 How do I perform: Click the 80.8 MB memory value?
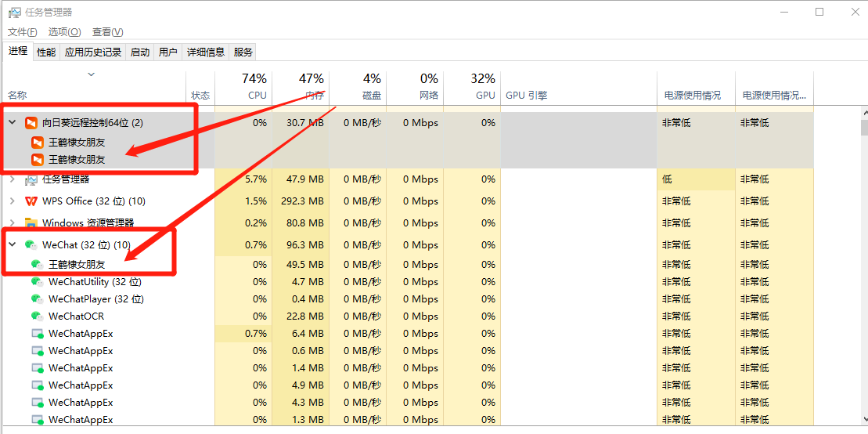305,222
